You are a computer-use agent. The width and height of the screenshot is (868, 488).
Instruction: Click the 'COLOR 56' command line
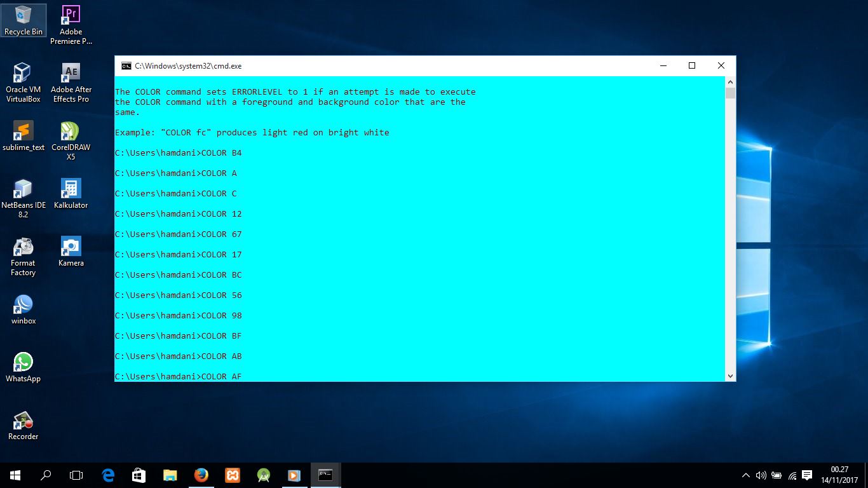pyautogui.click(x=179, y=295)
